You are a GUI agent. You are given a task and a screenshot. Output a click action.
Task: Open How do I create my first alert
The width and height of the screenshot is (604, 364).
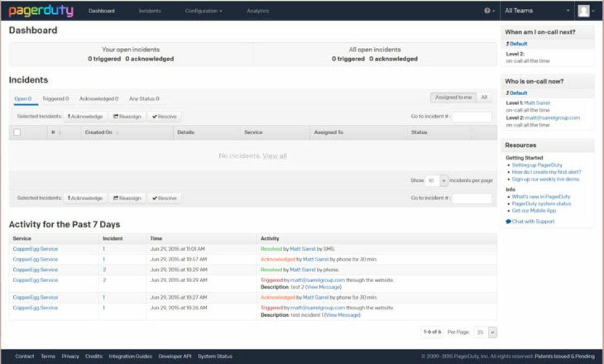click(x=547, y=172)
